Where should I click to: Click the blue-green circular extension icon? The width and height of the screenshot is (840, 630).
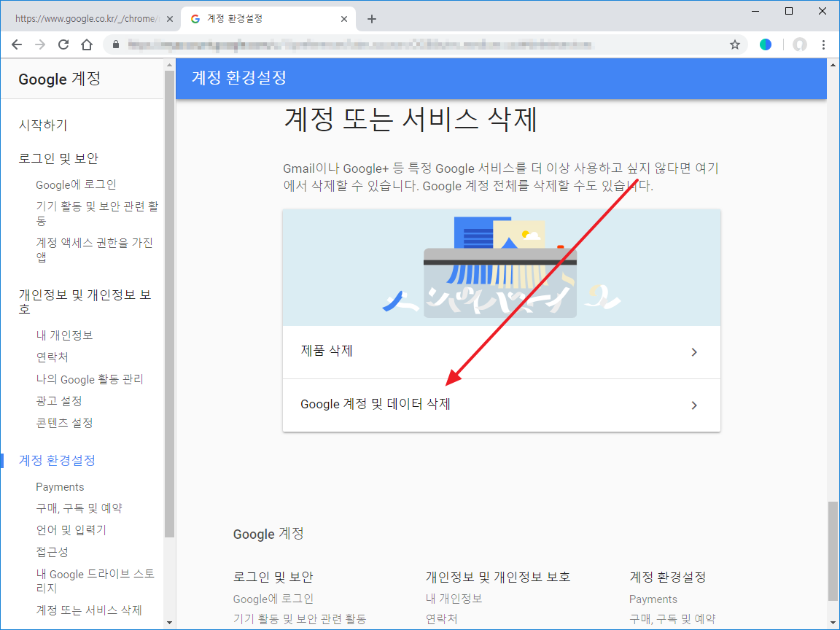click(766, 44)
